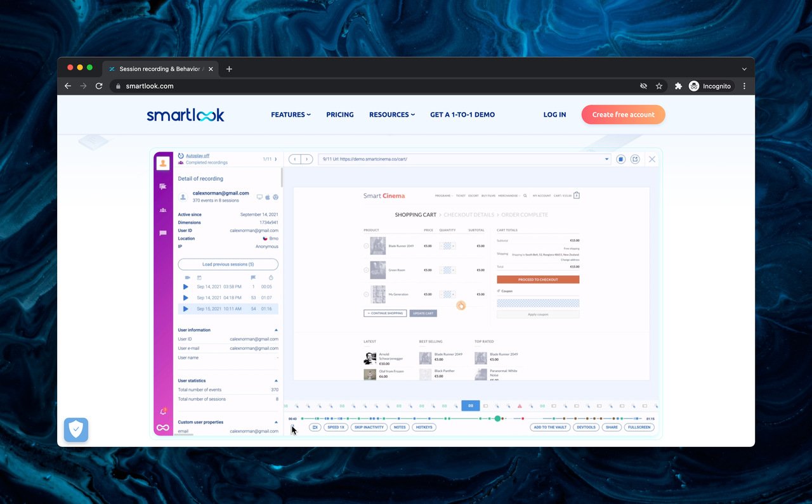
Task: Go back in browser history
Action: coord(68,86)
